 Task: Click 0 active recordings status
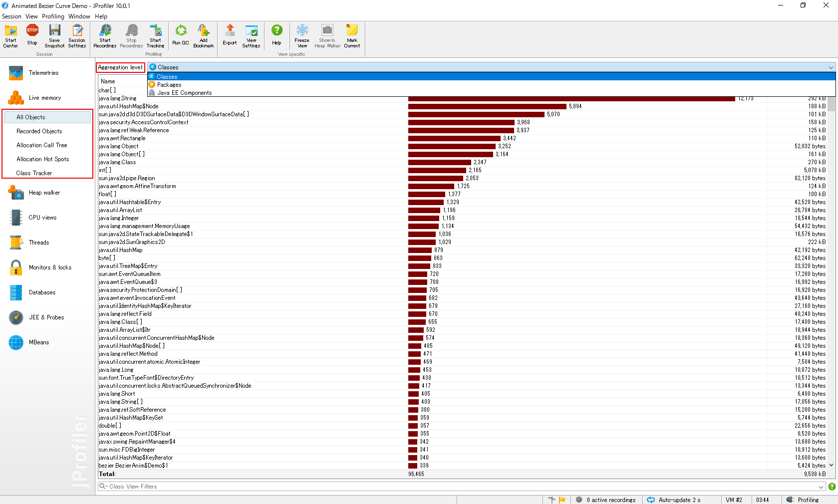point(606,500)
